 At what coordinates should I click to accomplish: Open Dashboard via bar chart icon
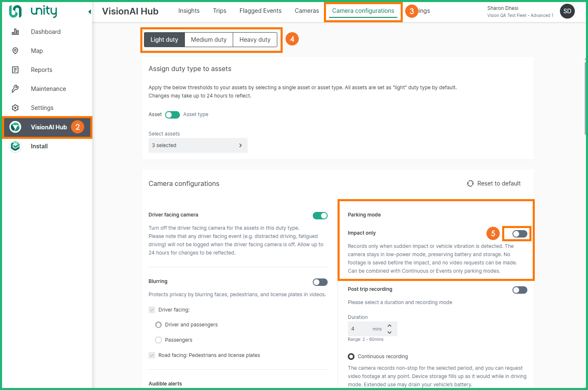click(x=15, y=32)
